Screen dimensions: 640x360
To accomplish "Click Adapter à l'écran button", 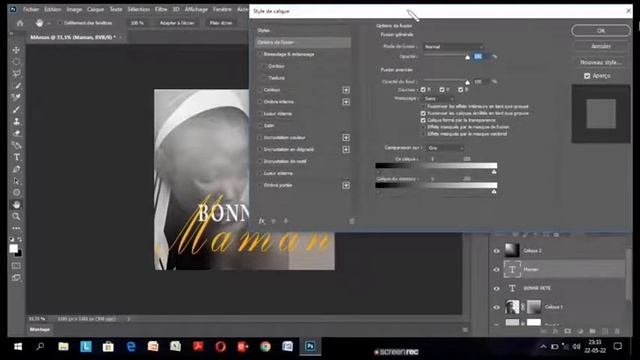I will (x=177, y=23).
